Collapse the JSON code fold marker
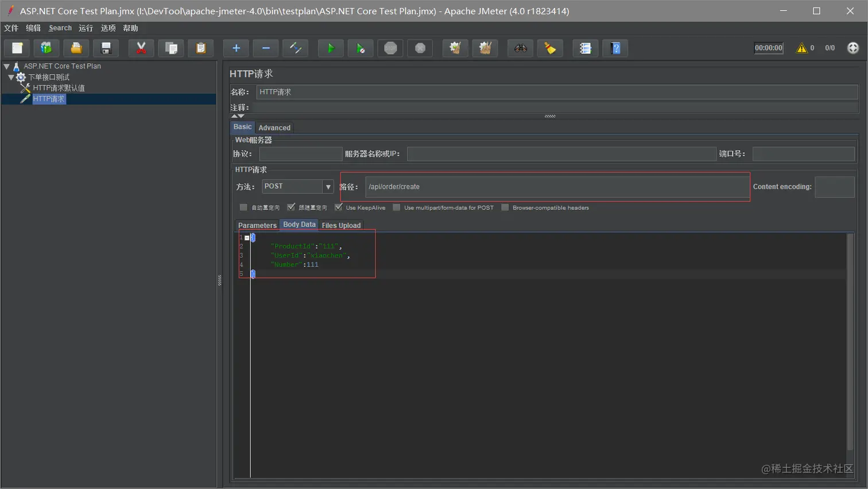 pos(247,237)
